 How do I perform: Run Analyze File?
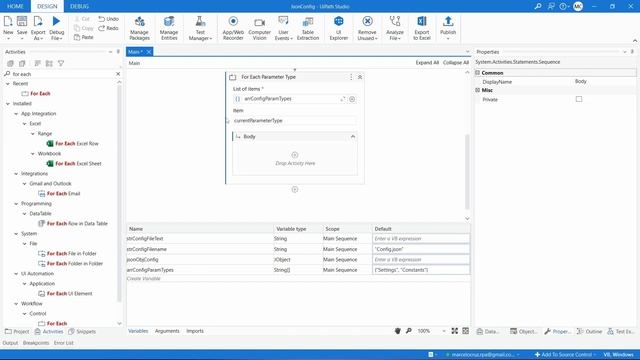[x=395, y=28]
